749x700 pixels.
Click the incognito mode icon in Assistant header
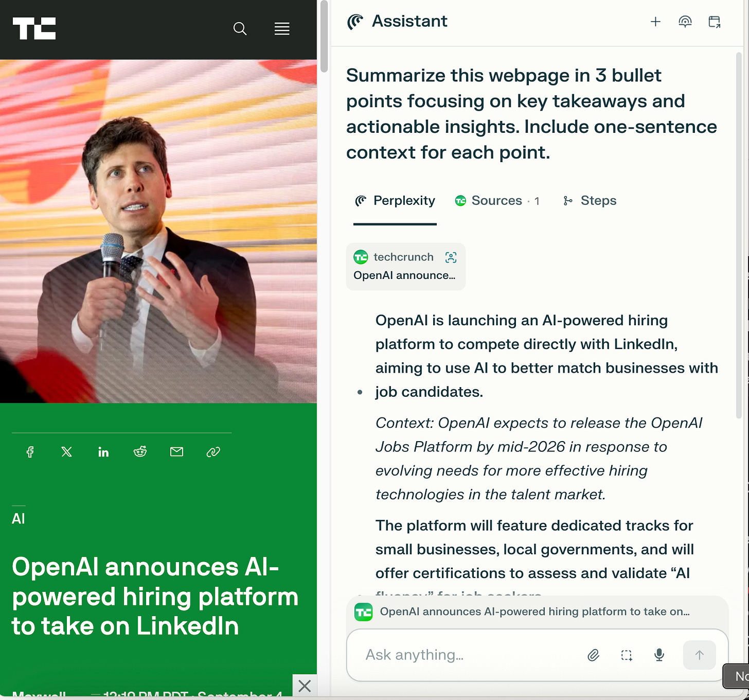685,22
